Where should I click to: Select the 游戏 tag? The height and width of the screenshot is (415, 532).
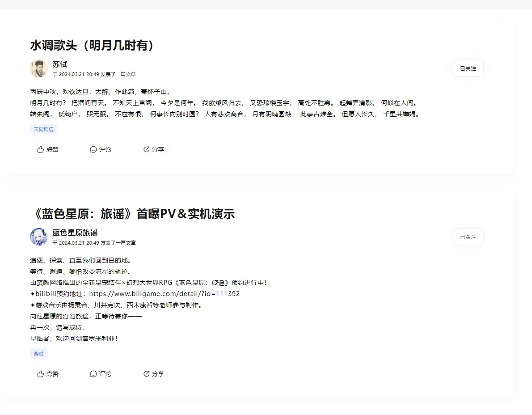(39, 354)
